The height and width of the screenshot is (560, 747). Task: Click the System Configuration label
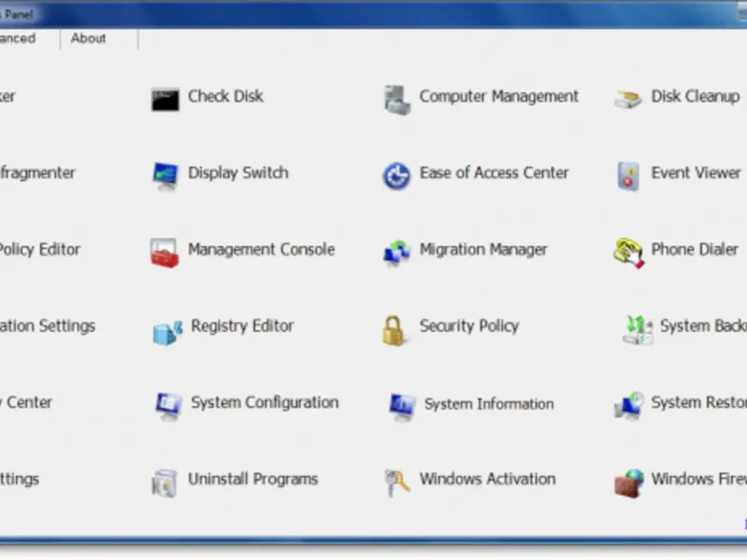coord(265,403)
